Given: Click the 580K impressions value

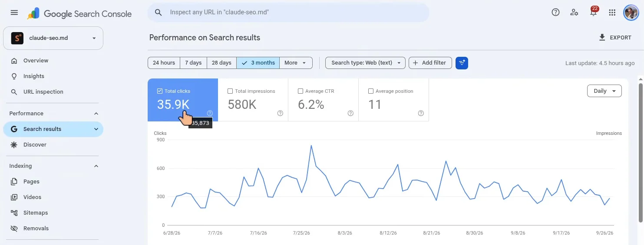Looking at the screenshot, I should [242, 105].
